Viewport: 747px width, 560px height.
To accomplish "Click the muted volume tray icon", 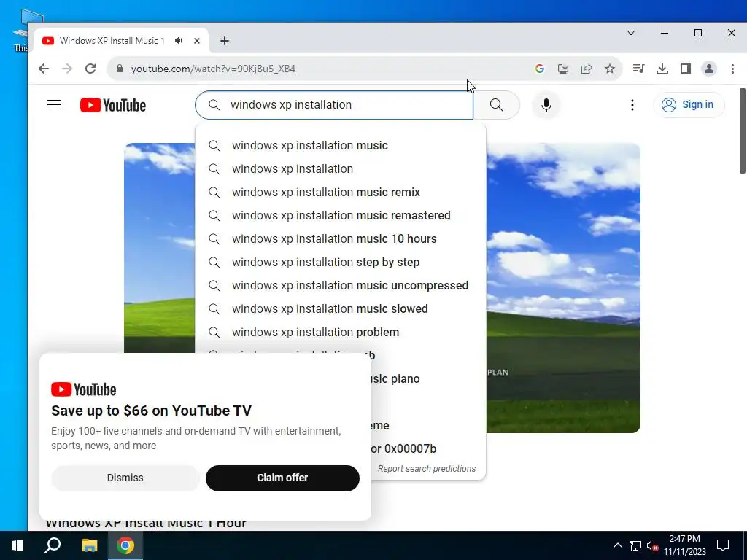I will pyautogui.click(x=652, y=545).
